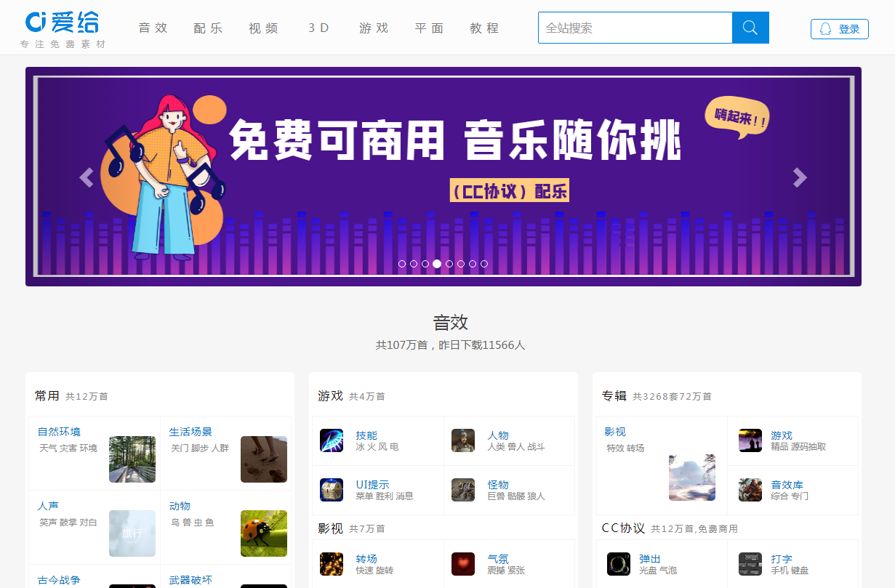Image resolution: width=895 pixels, height=588 pixels.
Task: Click the 音效库 album icon
Action: [x=750, y=490]
